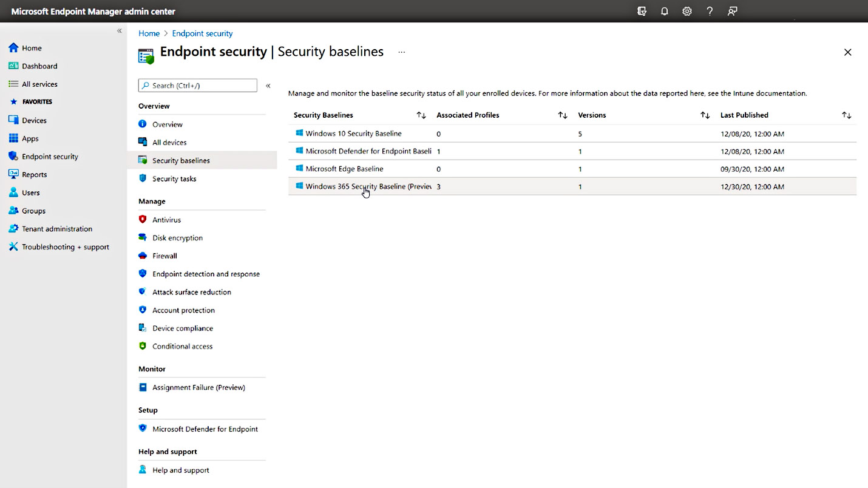Click the Endpoint detection and response icon
The width and height of the screenshot is (868, 488).
point(143,274)
